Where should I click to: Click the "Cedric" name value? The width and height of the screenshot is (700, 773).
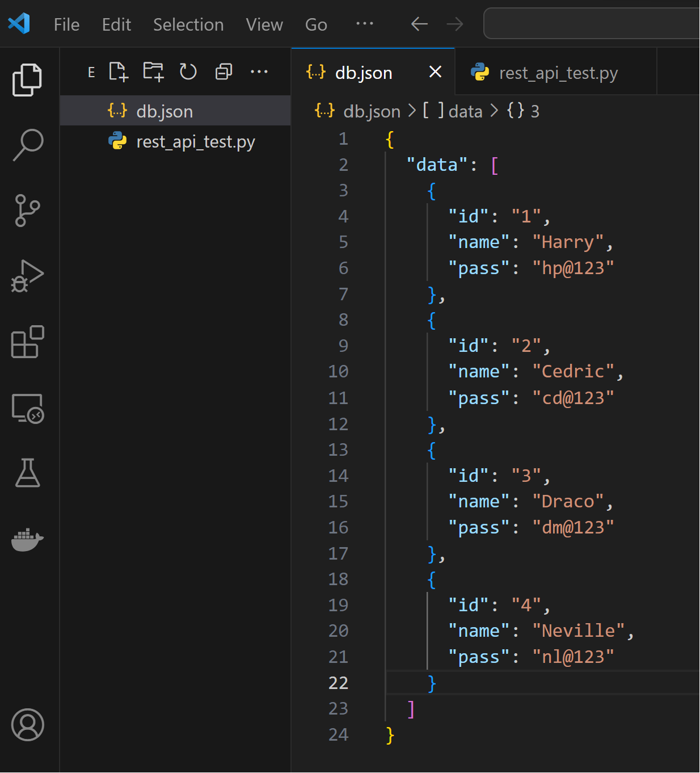pos(574,372)
